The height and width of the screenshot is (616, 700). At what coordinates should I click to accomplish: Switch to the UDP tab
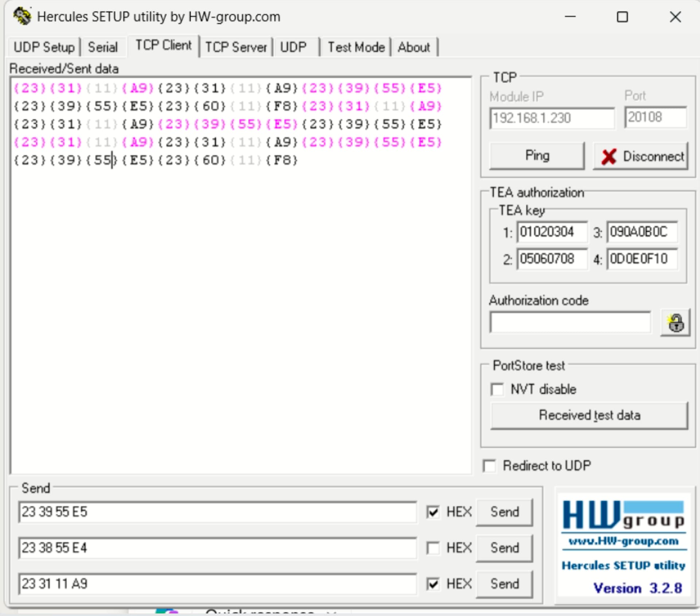coord(293,47)
